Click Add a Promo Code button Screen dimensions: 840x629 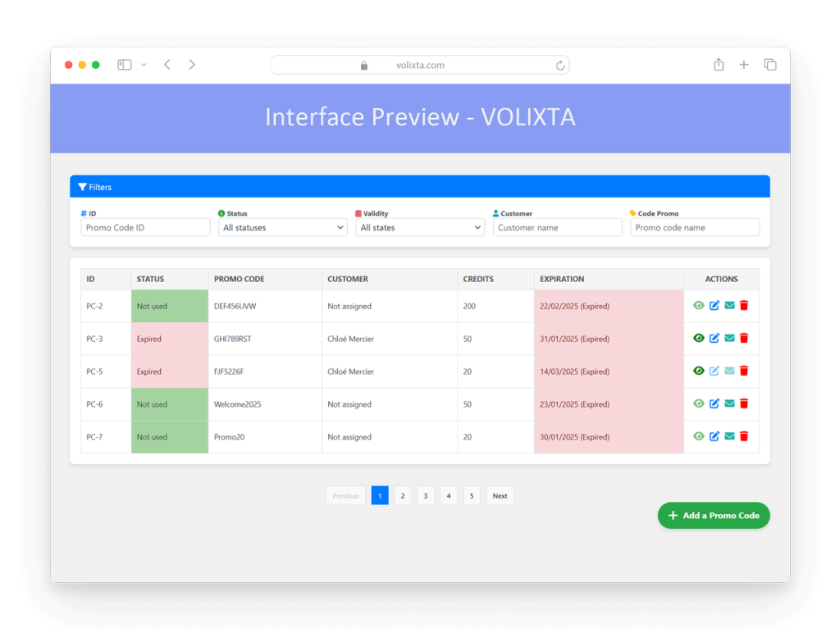(714, 515)
